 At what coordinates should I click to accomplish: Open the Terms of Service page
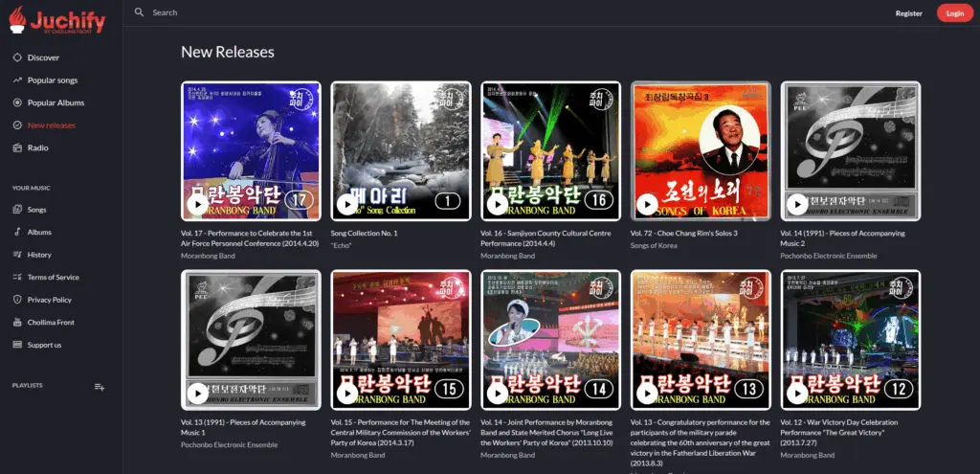[53, 277]
